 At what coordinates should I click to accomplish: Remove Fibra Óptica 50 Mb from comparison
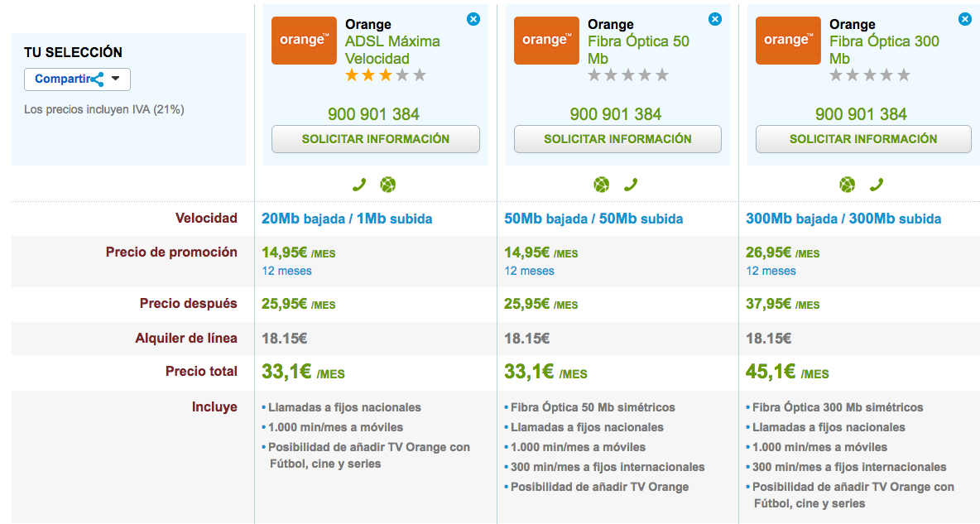[715, 19]
